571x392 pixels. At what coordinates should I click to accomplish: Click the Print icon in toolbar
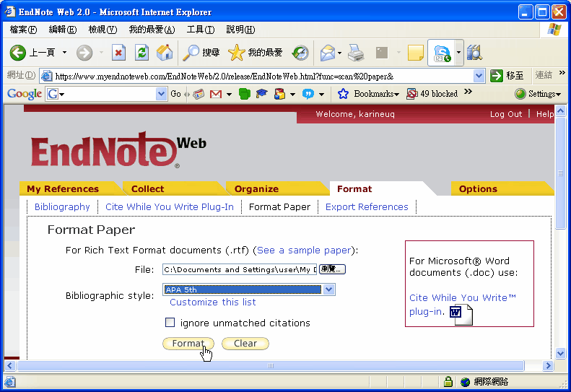(356, 53)
